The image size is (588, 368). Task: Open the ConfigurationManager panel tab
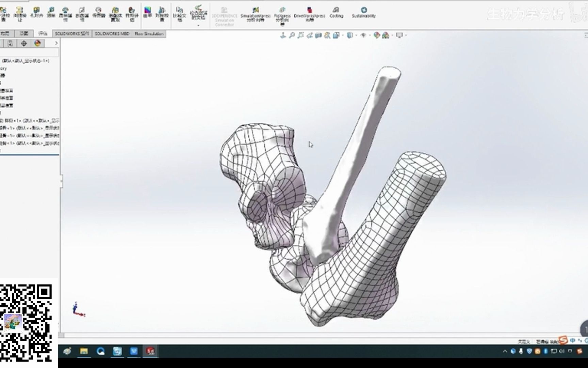(x=10, y=43)
